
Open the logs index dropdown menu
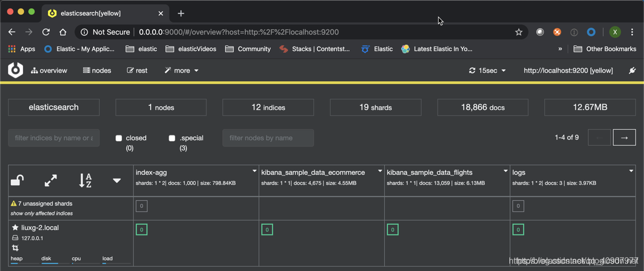631,171
